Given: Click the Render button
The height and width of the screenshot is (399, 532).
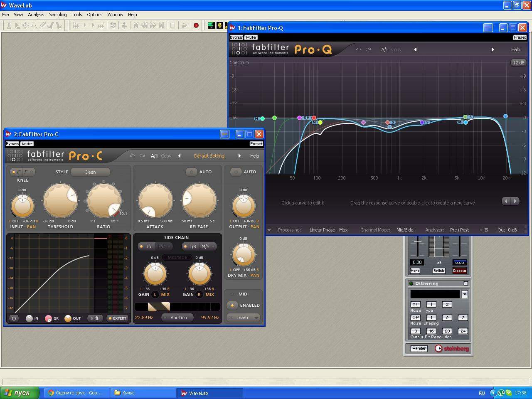Looking at the screenshot, I should (x=419, y=348).
